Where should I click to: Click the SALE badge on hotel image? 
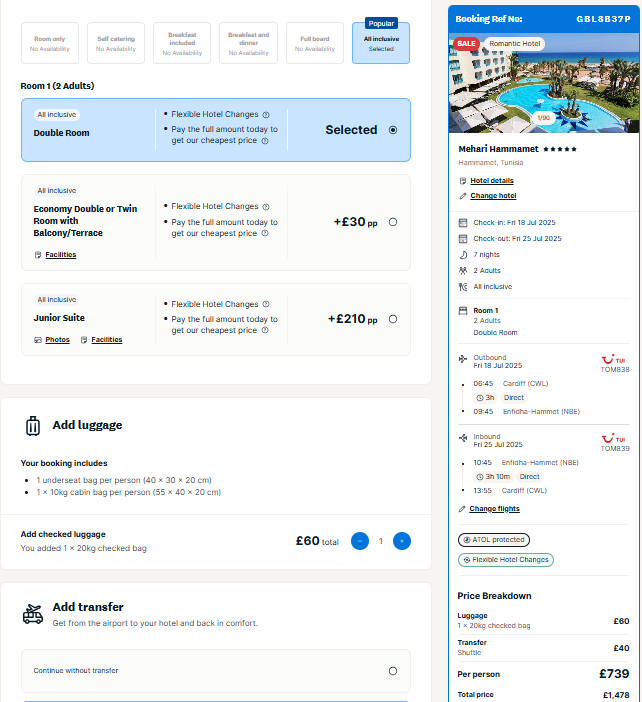pyautogui.click(x=466, y=43)
